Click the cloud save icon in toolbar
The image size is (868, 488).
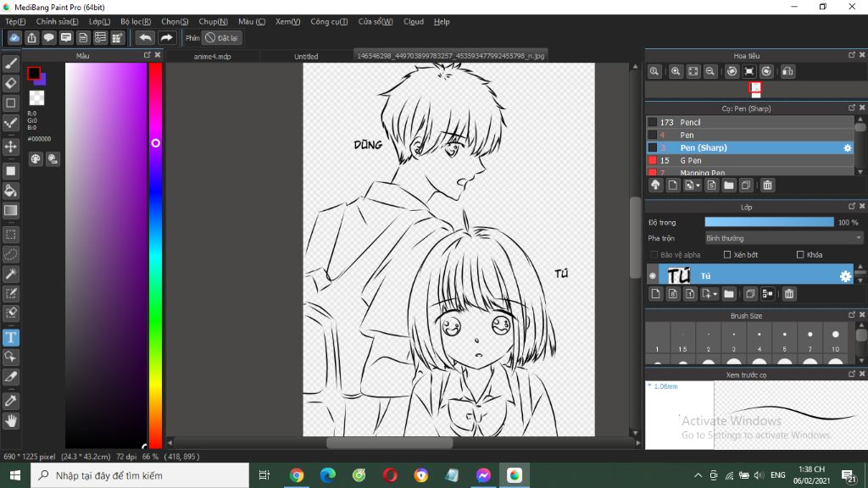pyautogui.click(x=14, y=37)
